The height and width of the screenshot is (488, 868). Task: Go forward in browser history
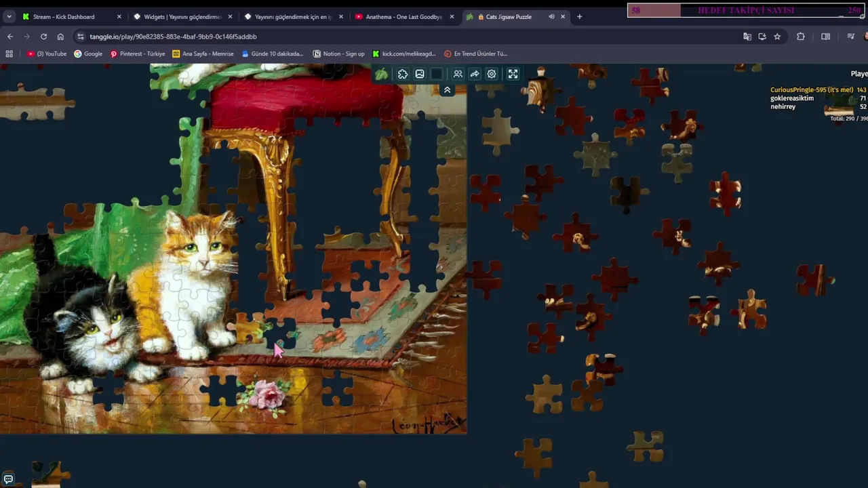tap(26, 37)
